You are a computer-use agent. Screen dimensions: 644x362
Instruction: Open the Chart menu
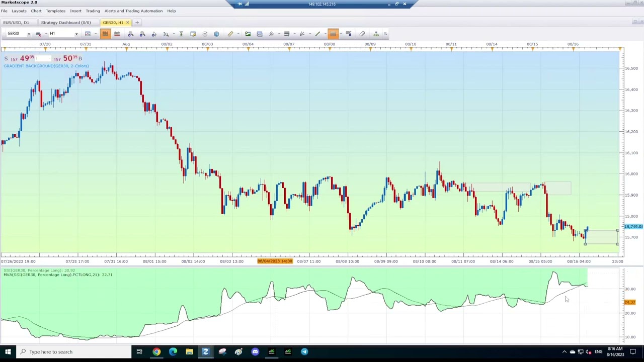click(36, 11)
